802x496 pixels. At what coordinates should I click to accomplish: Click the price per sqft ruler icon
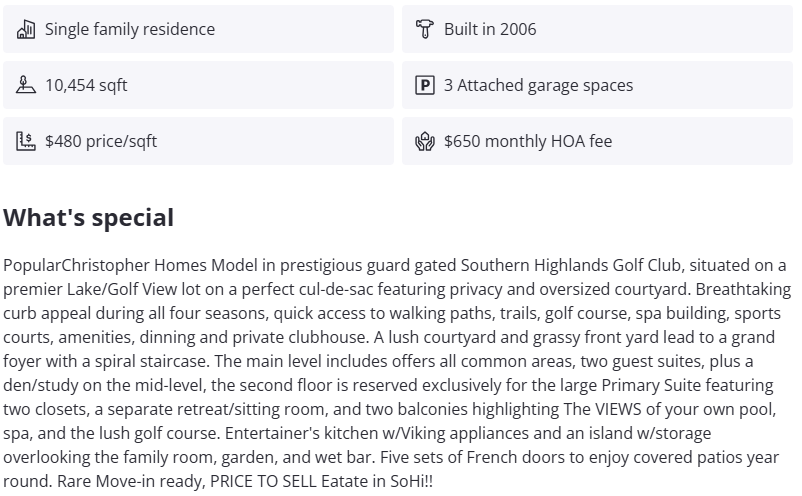[26, 141]
